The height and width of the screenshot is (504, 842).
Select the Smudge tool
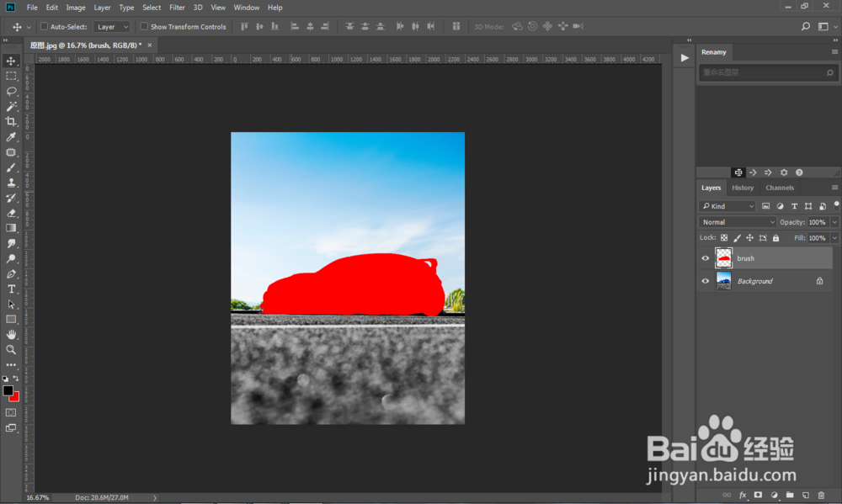(x=11, y=243)
